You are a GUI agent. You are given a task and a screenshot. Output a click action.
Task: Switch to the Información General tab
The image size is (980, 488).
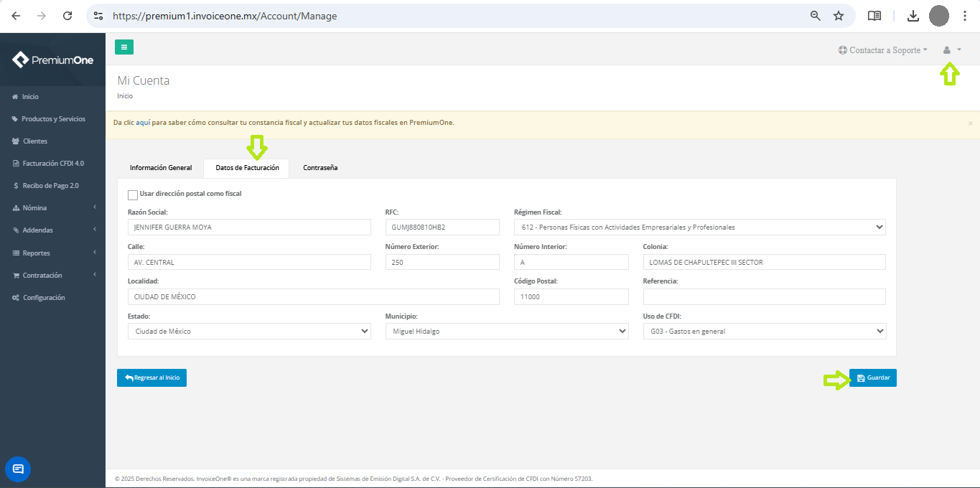tap(161, 168)
